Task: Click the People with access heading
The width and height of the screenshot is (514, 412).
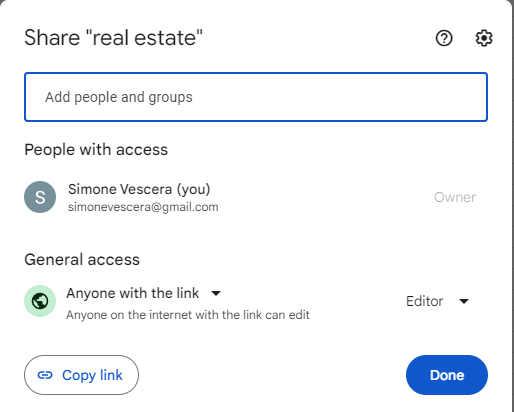Action: point(96,150)
